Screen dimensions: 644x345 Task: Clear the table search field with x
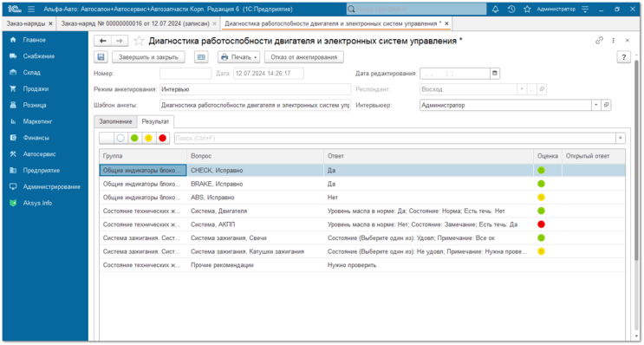coord(621,138)
